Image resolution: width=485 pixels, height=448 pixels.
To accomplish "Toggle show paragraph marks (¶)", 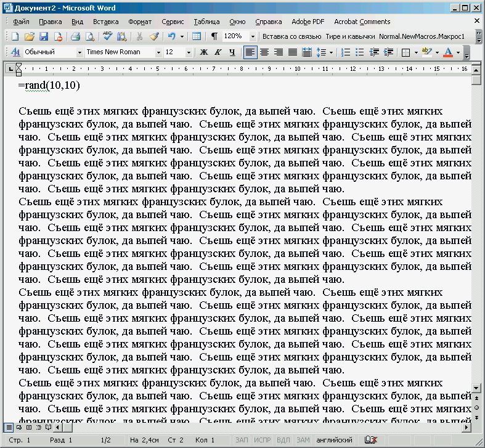I will click(214, 36).
